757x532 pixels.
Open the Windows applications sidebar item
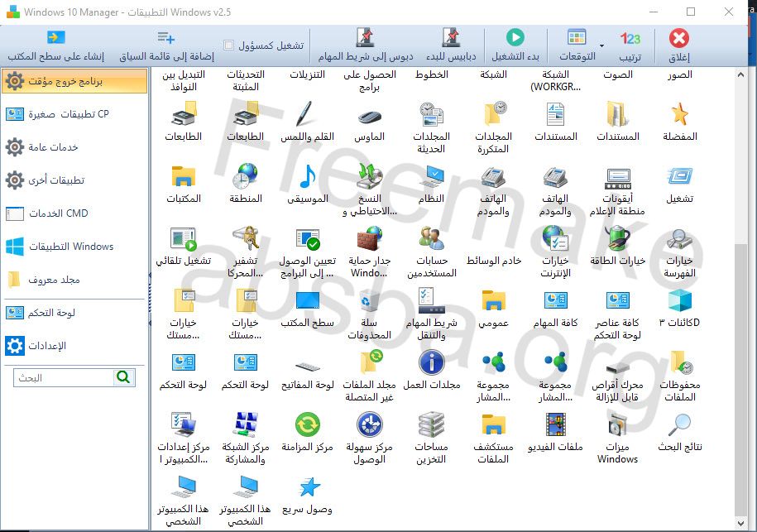(74, 247)
